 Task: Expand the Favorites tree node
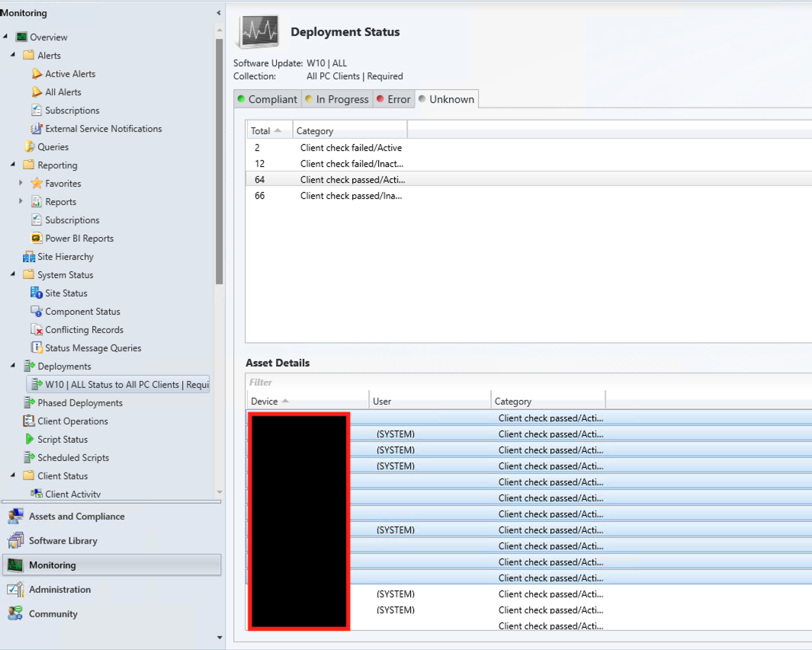pos(21,184)
